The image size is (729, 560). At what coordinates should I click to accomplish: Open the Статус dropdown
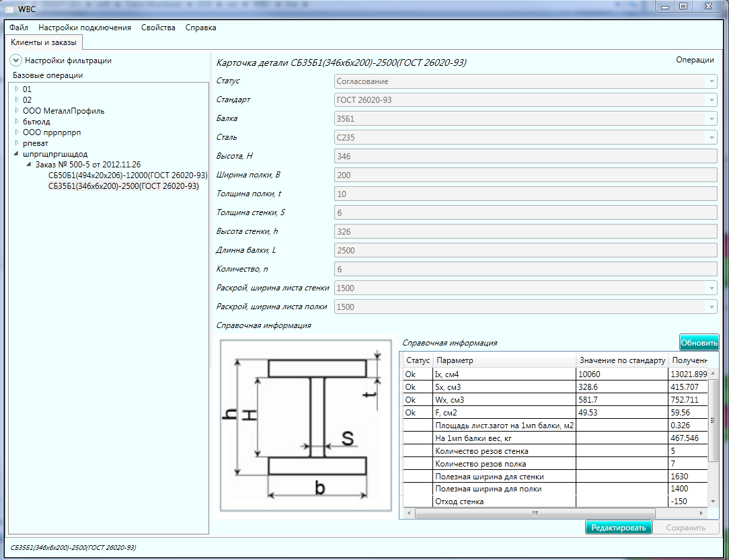[525, 81]
